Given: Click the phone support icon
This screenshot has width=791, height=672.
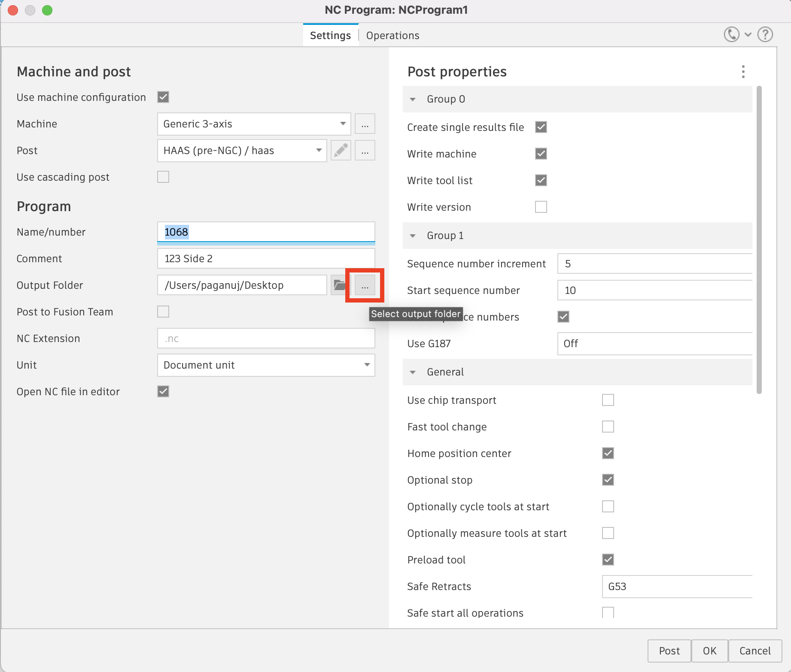Looking at the screenshot, I should [x=732, y=34].
